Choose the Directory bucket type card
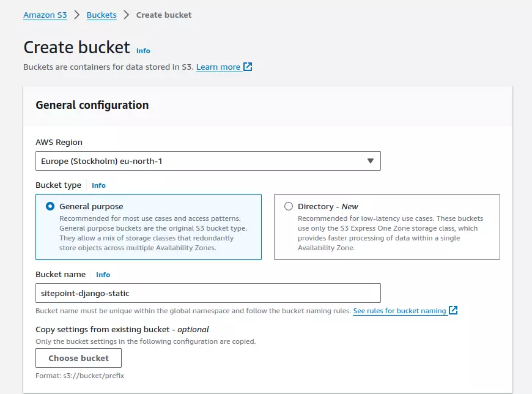This screenshot has width=532, height=394. click(387, 227)
